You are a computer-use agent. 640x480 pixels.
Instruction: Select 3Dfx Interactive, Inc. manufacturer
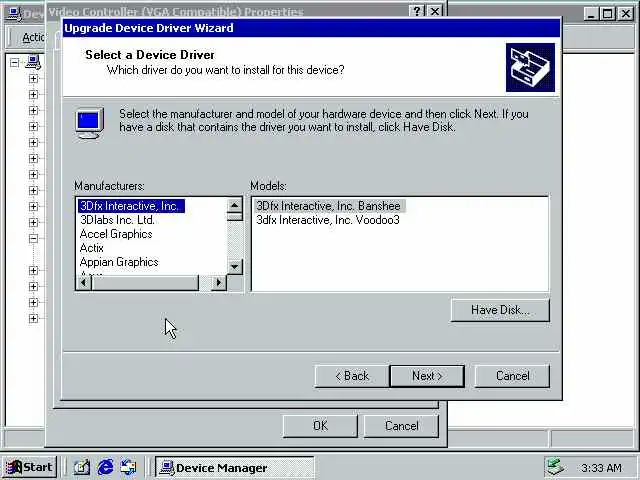(131, 206)
